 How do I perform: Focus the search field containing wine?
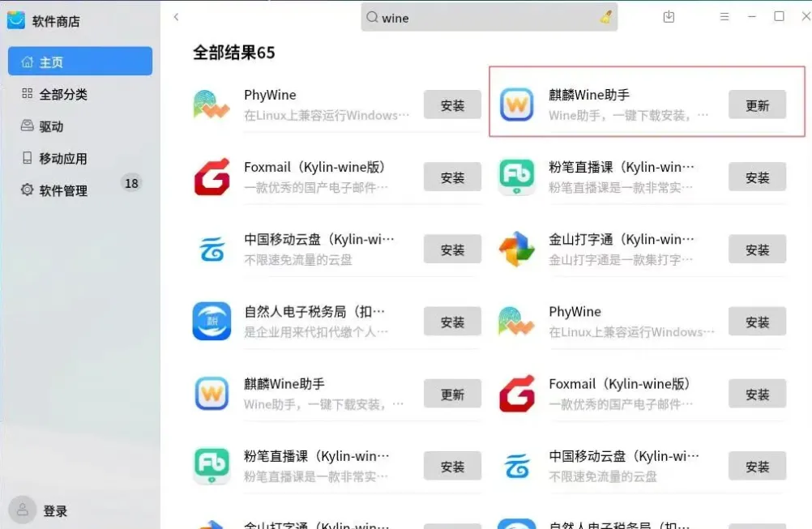click(489, 18)
